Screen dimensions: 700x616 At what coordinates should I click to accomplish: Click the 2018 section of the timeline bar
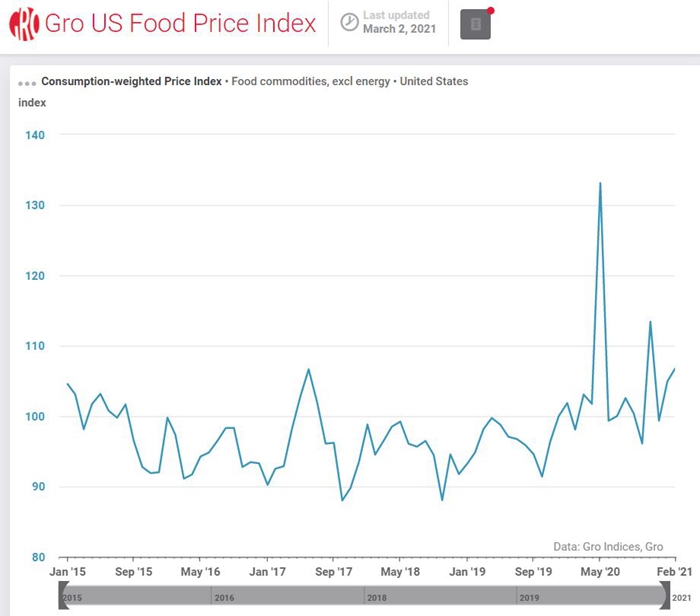pos(440,597)
